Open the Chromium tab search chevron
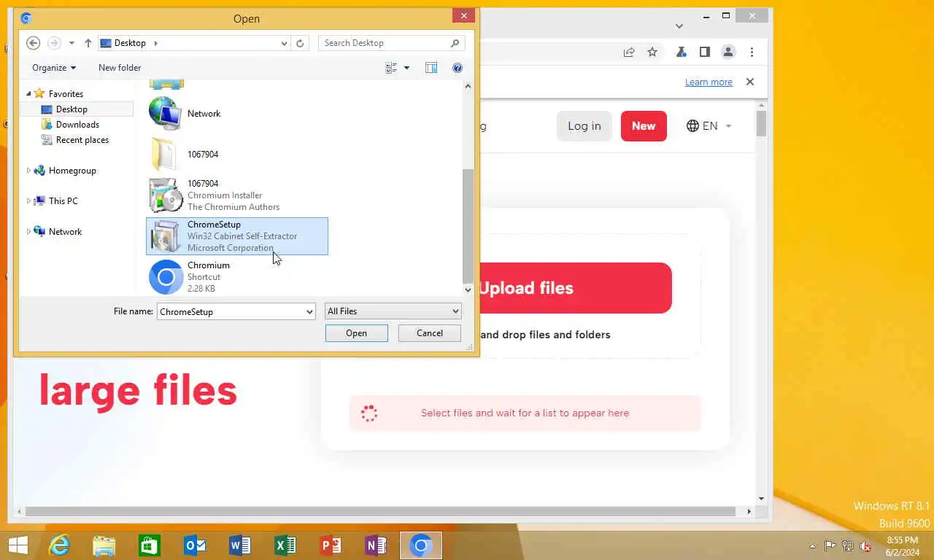This screenshot has height=560, width=934. 679,26
